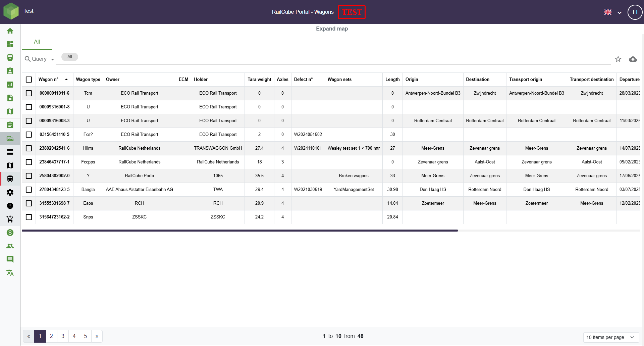Go to page 3 in pagination
Viewport: 644px width, 346px height.
pyautogui.click(x=63, y=336)
